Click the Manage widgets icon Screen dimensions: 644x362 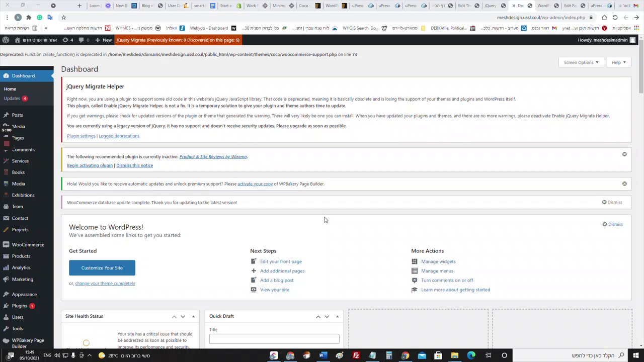click(x=415, y=261)
